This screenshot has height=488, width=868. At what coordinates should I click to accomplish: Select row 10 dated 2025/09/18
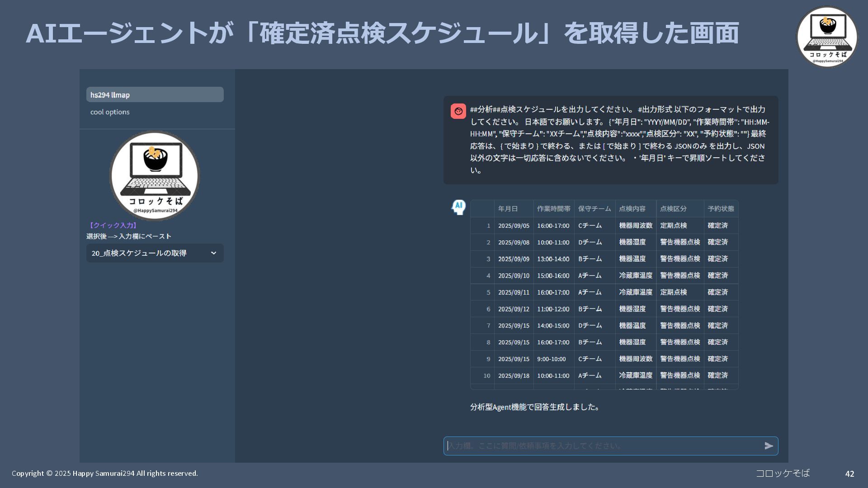click(514, 375)
